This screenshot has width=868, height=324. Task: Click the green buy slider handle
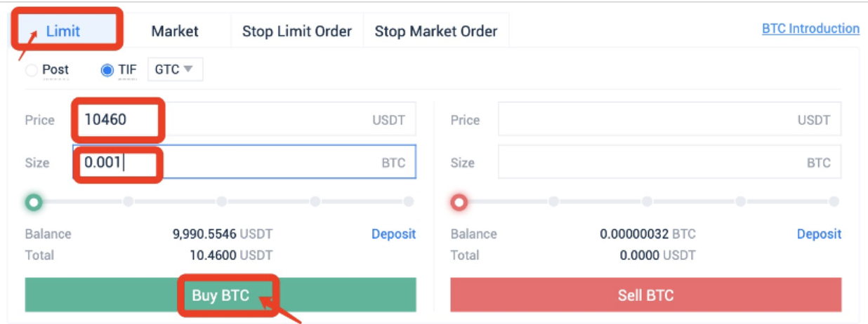click(34, 202)
